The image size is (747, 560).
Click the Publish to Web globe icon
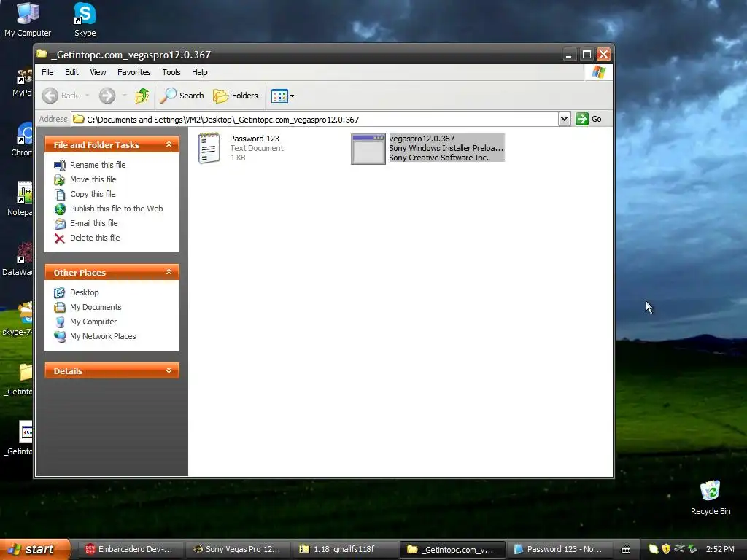point(60,209)
